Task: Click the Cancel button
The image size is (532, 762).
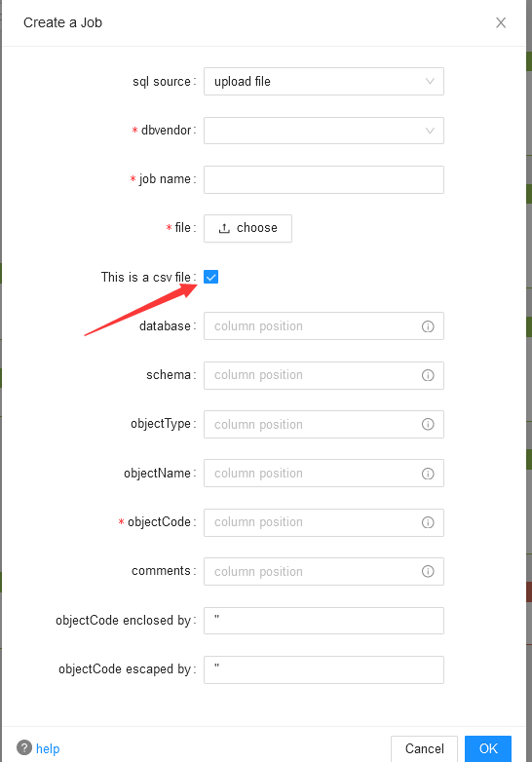Action: 424,748
